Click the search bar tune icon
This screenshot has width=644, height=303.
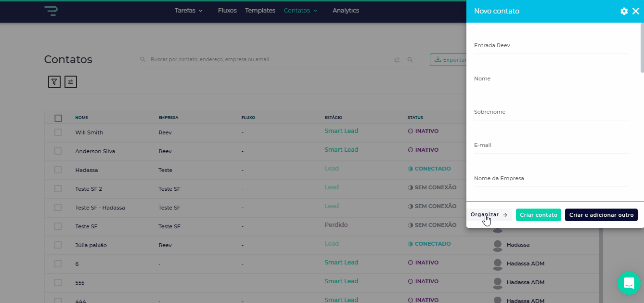pos(397,60)
